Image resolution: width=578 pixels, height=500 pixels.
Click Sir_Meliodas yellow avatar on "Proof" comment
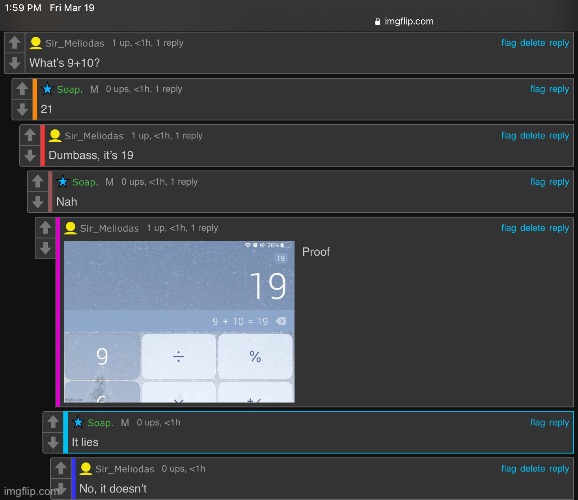[70, 228]
